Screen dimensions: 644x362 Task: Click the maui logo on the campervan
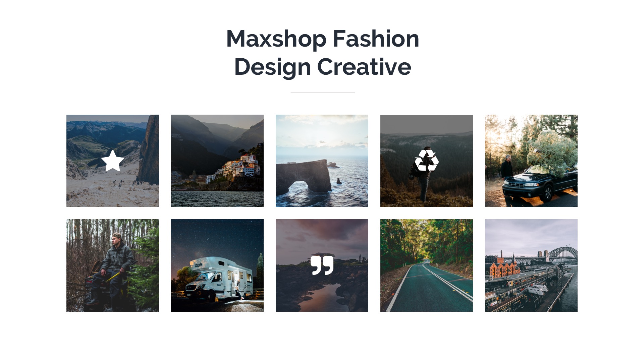[x=198, y=265]
